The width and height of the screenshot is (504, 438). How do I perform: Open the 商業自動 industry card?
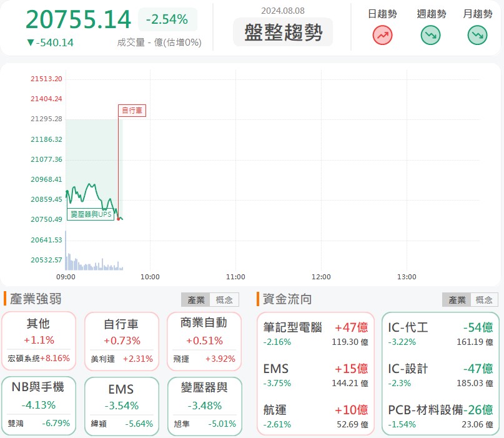click(203, 341)
